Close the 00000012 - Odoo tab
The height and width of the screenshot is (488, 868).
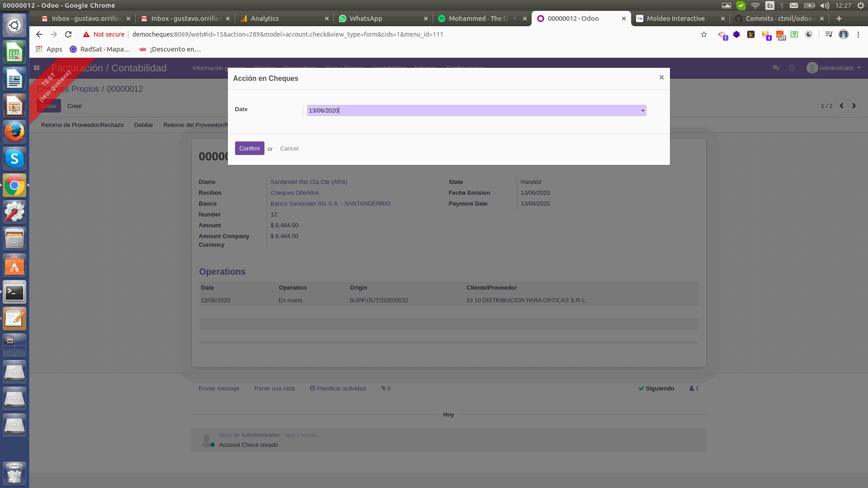click(624, 19)
